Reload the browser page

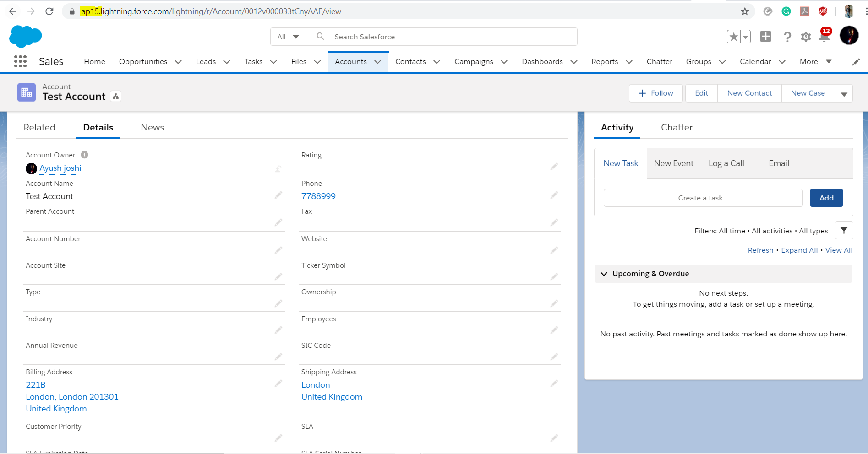[49, 11]
